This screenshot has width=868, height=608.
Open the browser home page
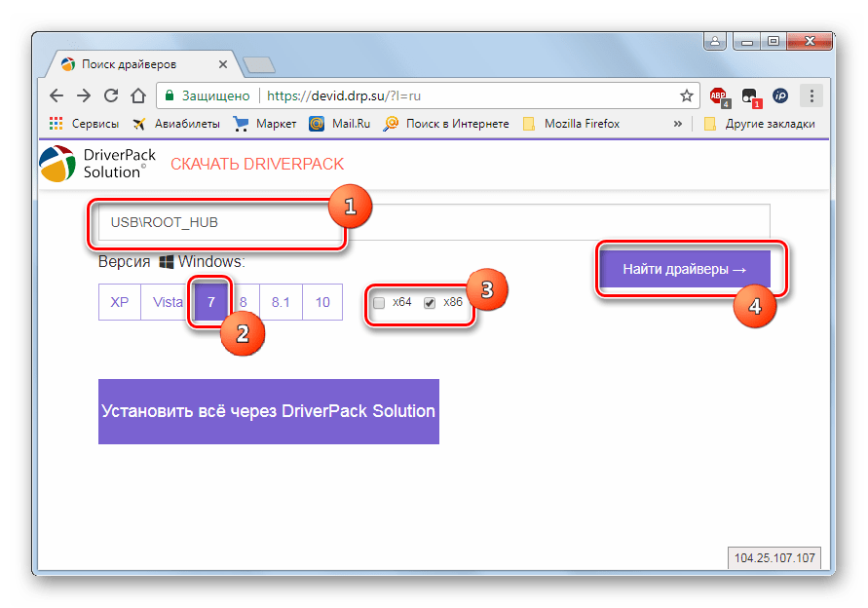pos(138,95)
